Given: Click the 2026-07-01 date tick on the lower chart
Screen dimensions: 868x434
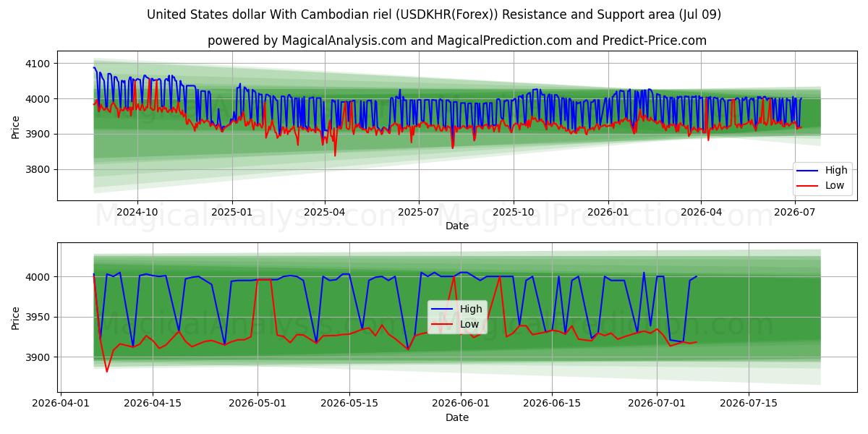Looking at the screenshot, I should pyautogui.click(x=658, y=404).
